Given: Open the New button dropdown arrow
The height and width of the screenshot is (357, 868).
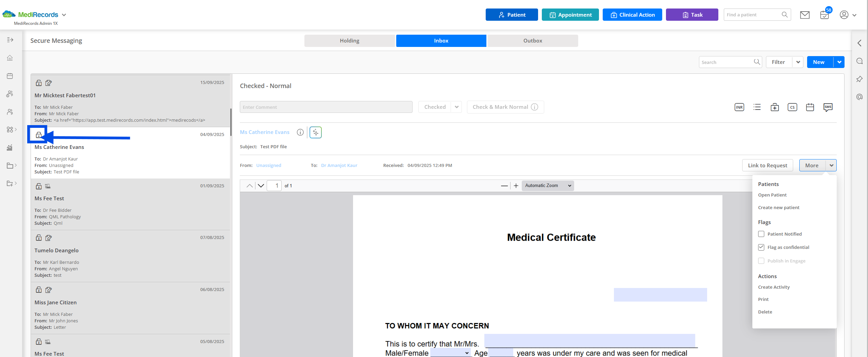Looking at the screenshot, I should (839, 62).
